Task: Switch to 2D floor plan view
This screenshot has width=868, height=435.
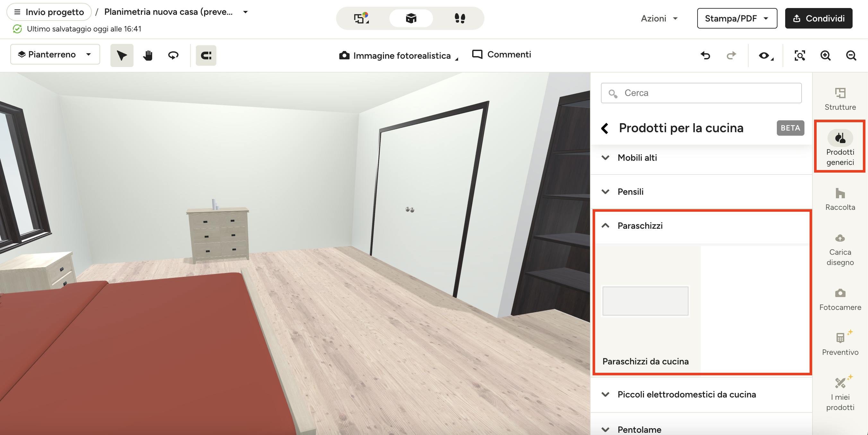Action: (x=361, y=18)
